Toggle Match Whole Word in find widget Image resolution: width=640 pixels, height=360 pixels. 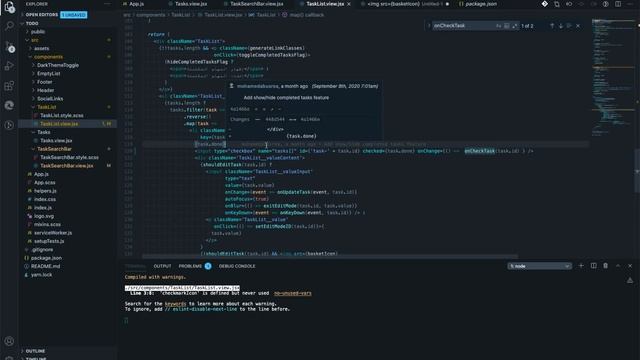[x=507, y=26]
